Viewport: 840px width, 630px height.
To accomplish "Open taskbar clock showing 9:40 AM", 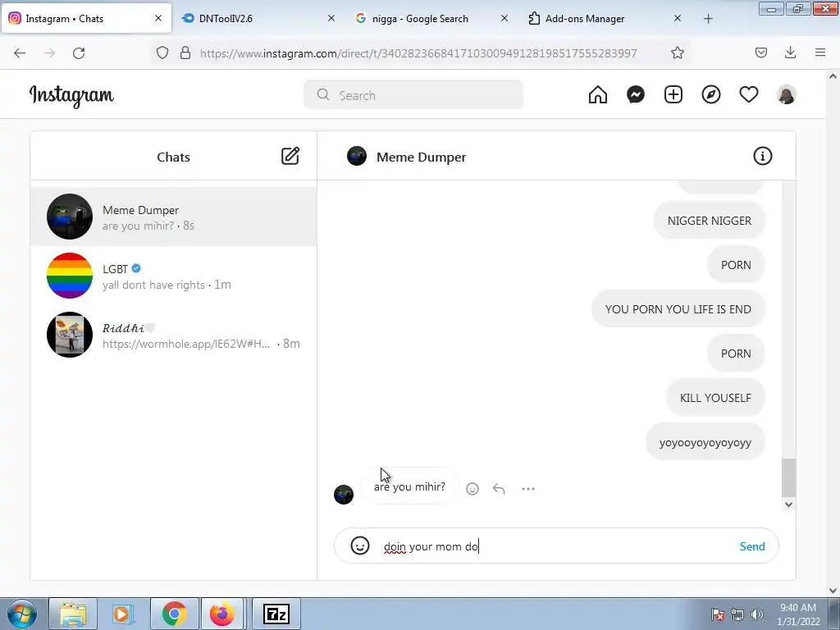I will tap(798, 614).
